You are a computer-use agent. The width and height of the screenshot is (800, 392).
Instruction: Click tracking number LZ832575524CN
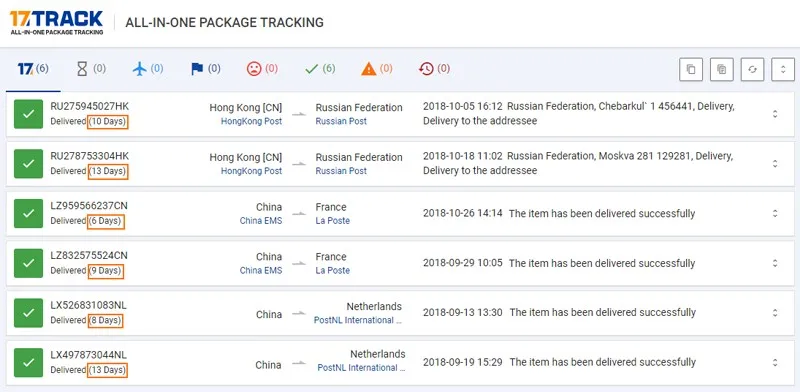coord(89,255)
